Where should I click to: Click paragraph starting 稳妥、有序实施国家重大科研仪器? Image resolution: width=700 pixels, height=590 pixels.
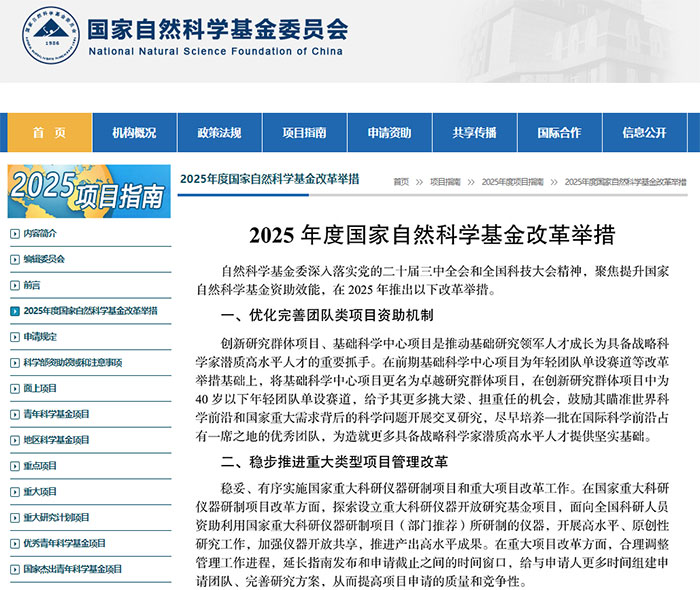[x=432, y=535]
